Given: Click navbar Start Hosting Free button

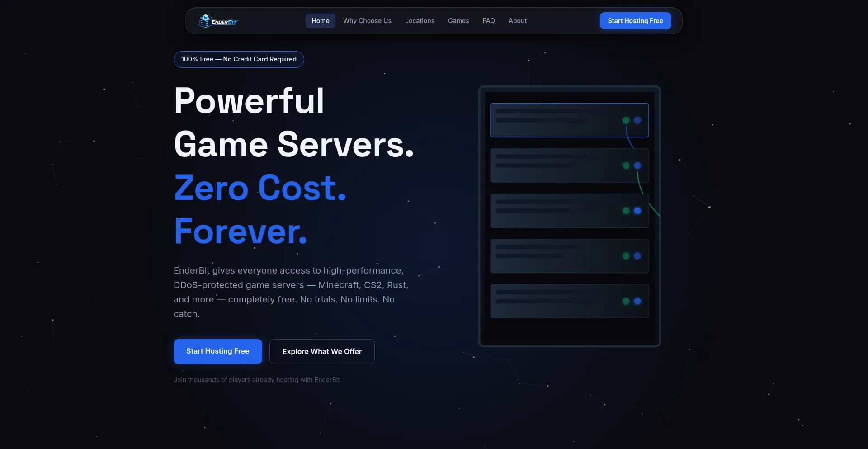Looking at the screenshot, I should (x=635, y=21).
